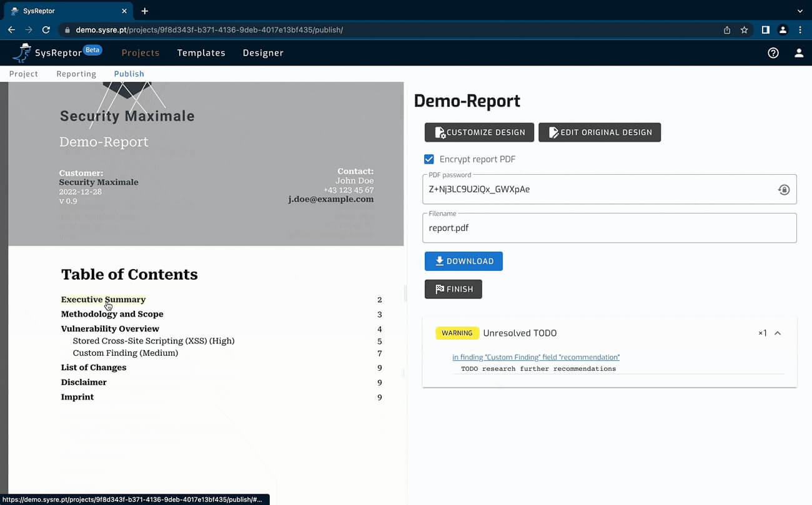Jump to Imprint entry

click(77, 397)
